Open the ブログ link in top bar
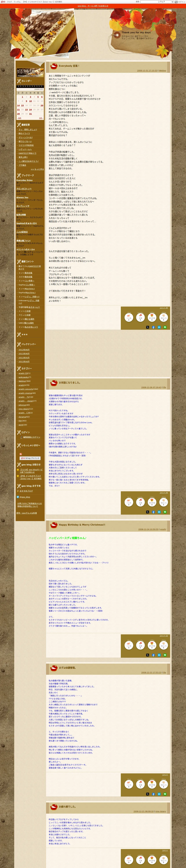The height and width of the screenshot is (868, 186). (9, 2)
